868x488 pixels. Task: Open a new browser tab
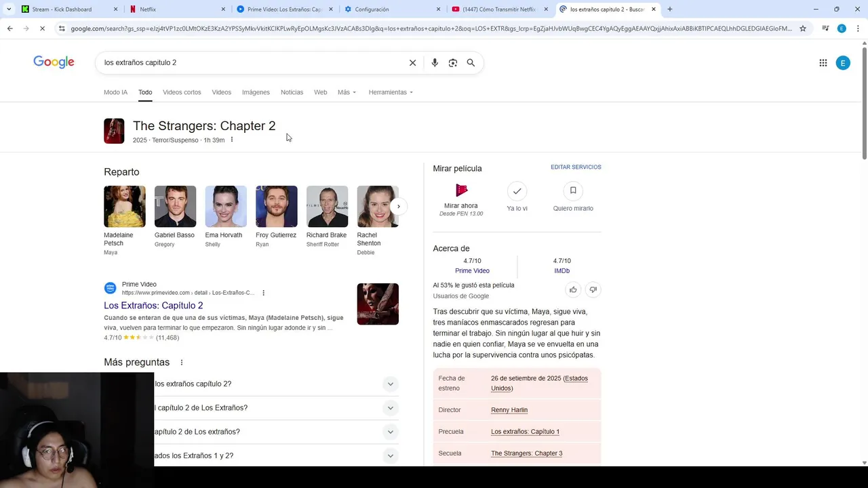coord(670,9)
